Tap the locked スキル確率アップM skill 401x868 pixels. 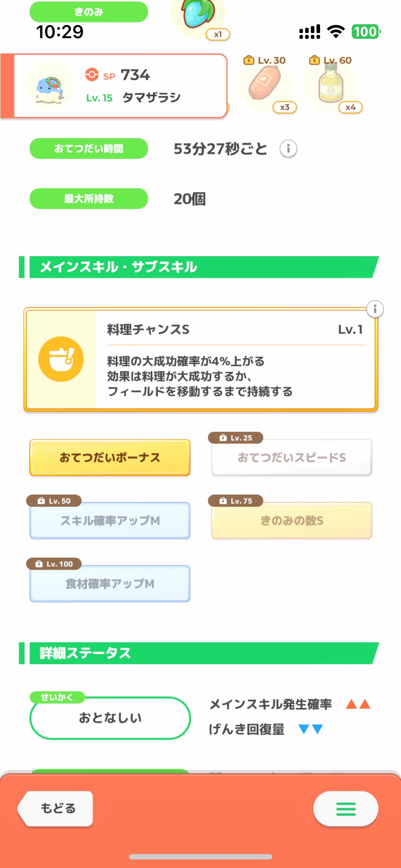(110, 521)
